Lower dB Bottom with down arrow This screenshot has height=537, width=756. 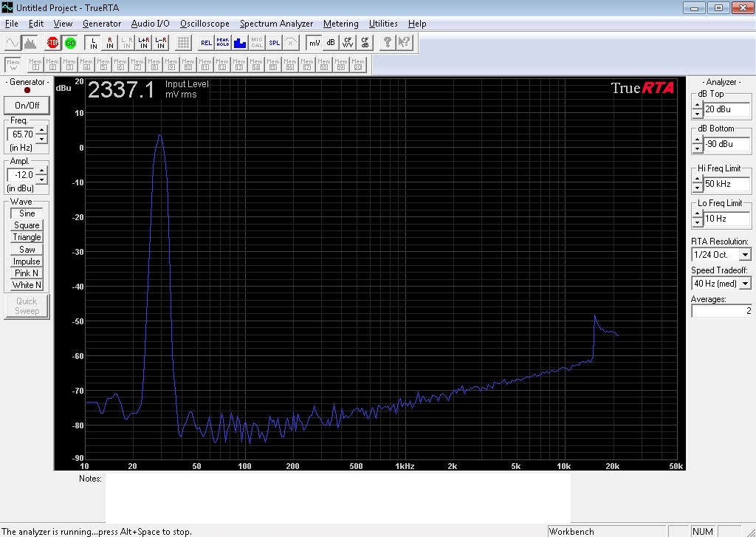pyautogui.click(x=697, y=148)
